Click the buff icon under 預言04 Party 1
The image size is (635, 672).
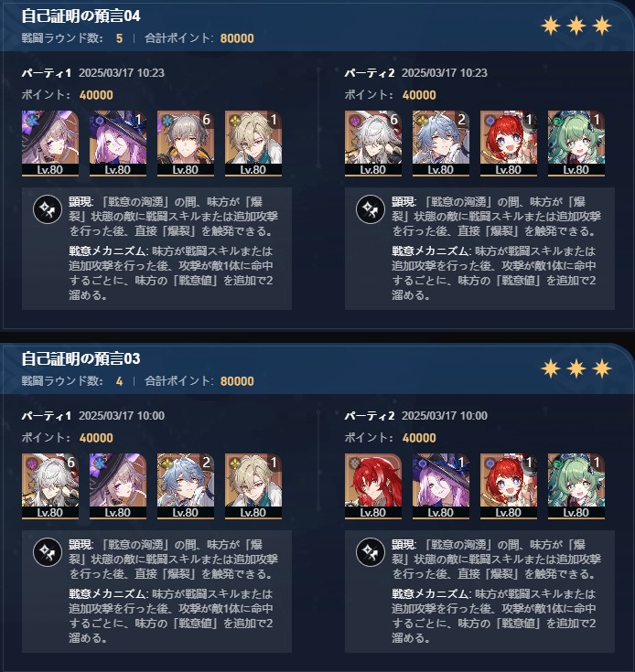pos(48,209)
